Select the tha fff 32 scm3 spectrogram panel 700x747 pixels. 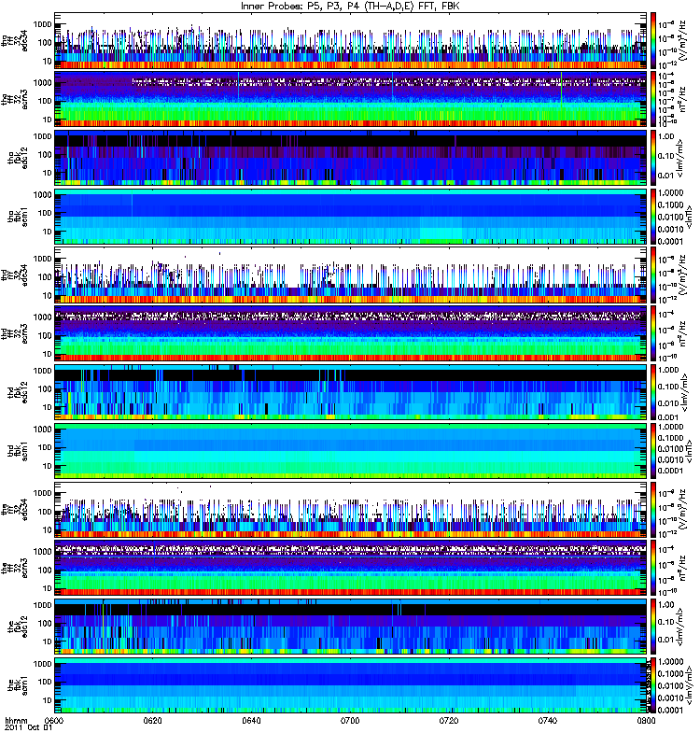pos(351,100)
